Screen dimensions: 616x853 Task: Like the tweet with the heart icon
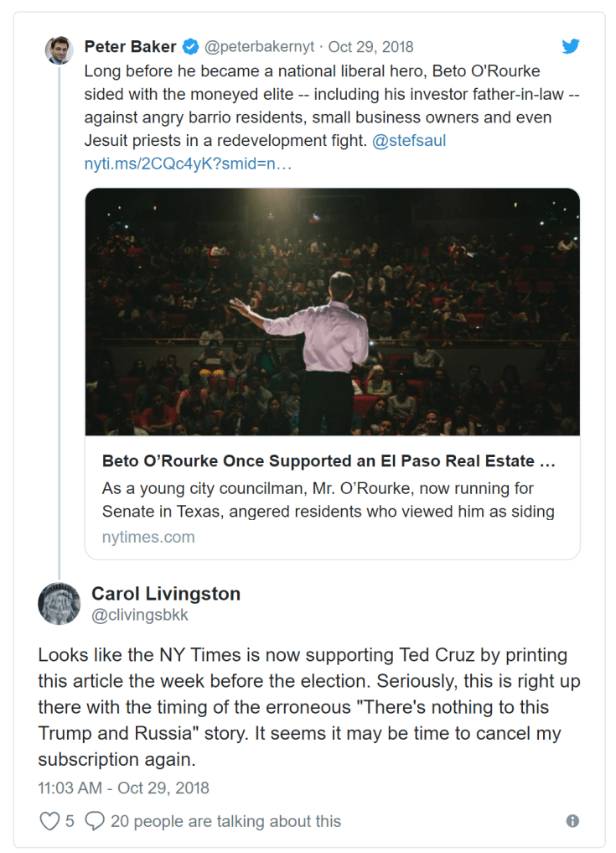(x=49, y=820)
